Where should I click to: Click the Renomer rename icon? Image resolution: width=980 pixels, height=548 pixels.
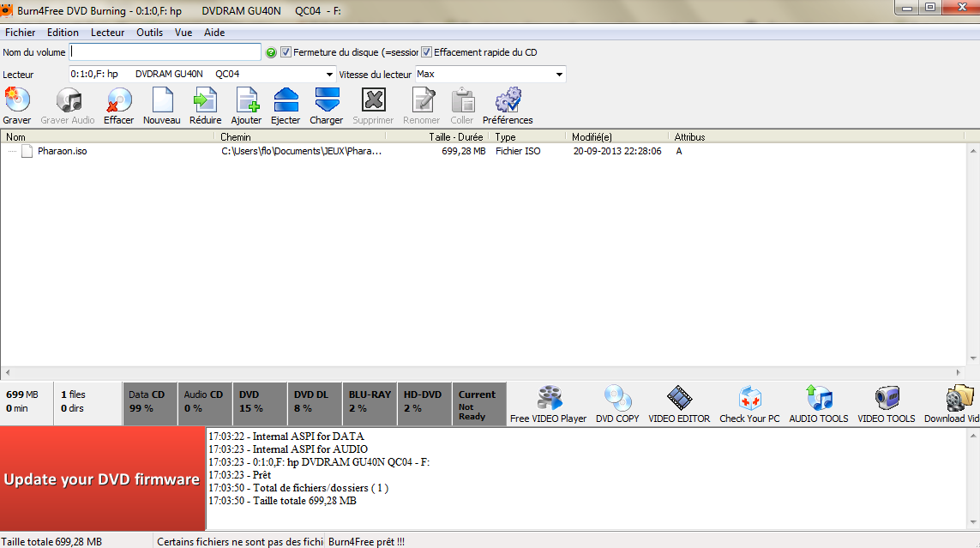click(423, 100)
